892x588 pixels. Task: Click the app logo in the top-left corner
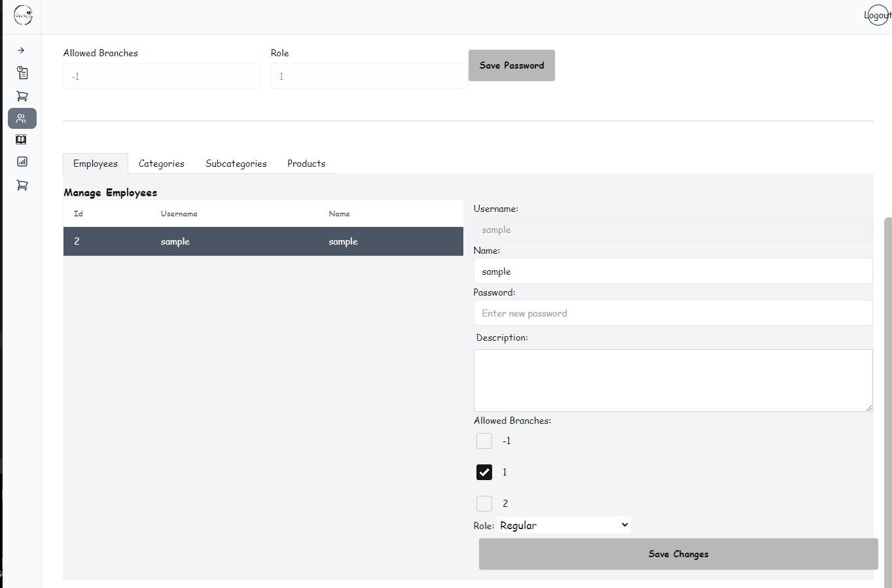click(23, 15)
